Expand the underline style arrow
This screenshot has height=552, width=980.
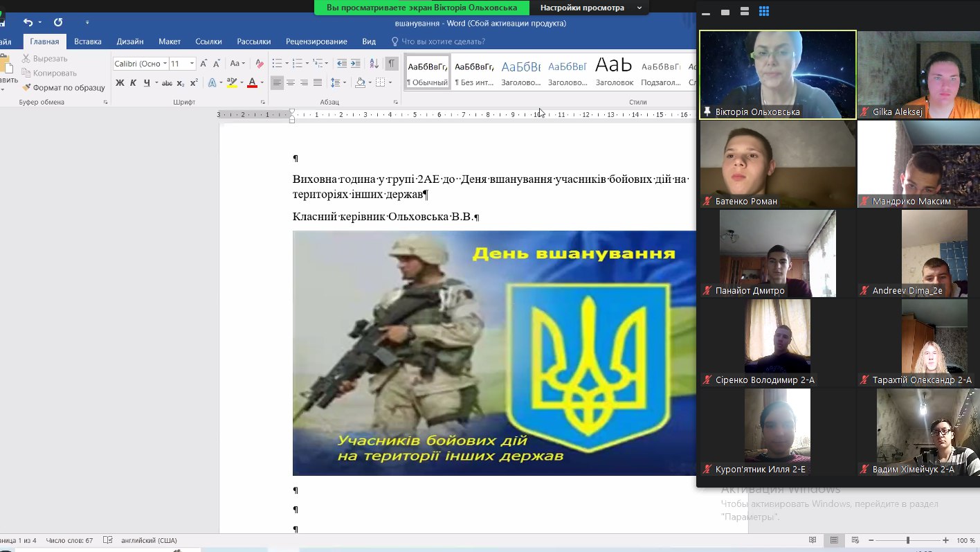pos(156,83)
